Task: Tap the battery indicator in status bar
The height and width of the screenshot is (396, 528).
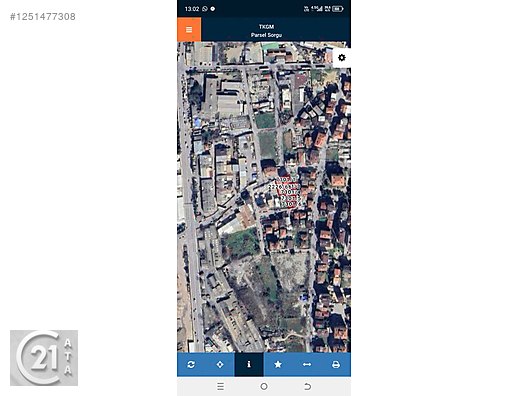Action: tap(337, 9)
